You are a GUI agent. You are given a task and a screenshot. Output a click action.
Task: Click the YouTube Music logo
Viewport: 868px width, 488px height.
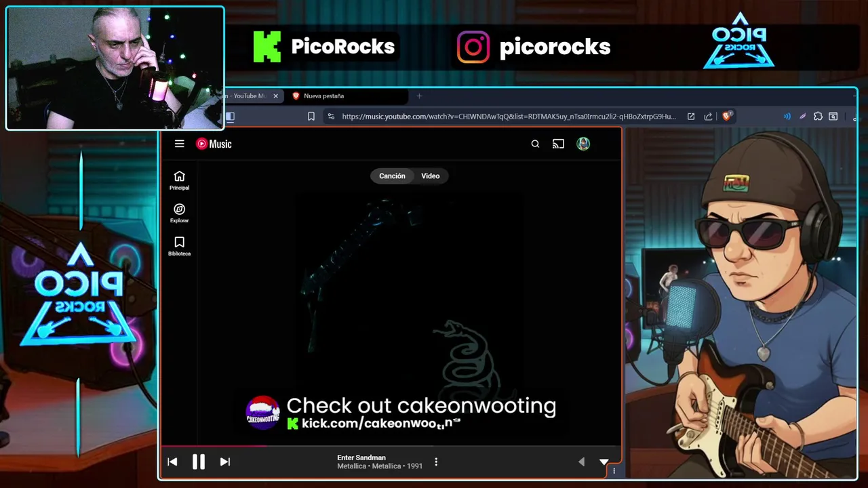(214, 144)
